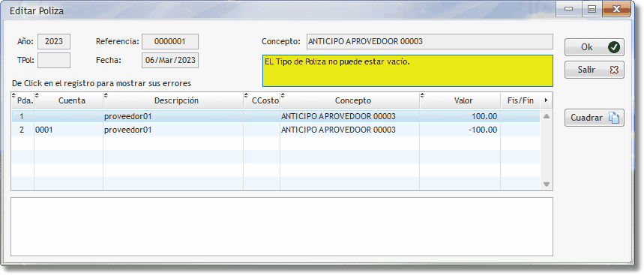Click the Cuadrar button
The width and height of the screenshot is (644, 275).
(595, 118)
